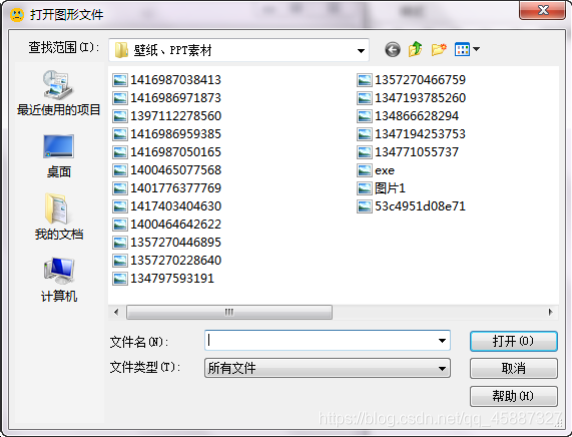
Task: Click the image icon of 134797593191
Action: 120,279
